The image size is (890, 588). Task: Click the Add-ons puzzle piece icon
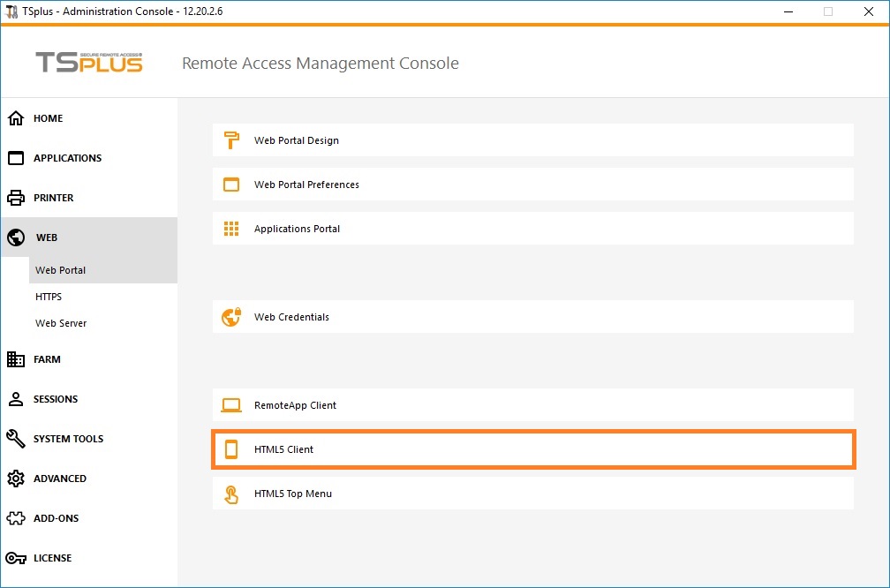pos(16,518)
